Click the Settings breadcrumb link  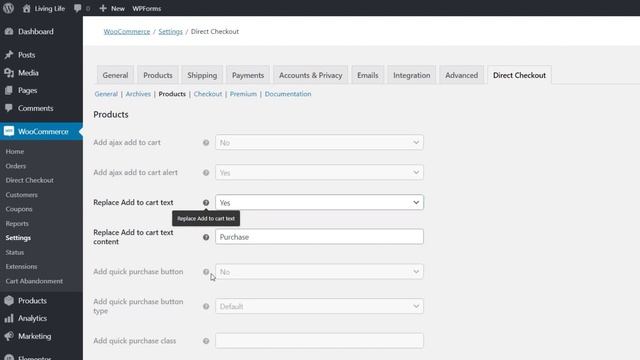click(x=171, y=31)
